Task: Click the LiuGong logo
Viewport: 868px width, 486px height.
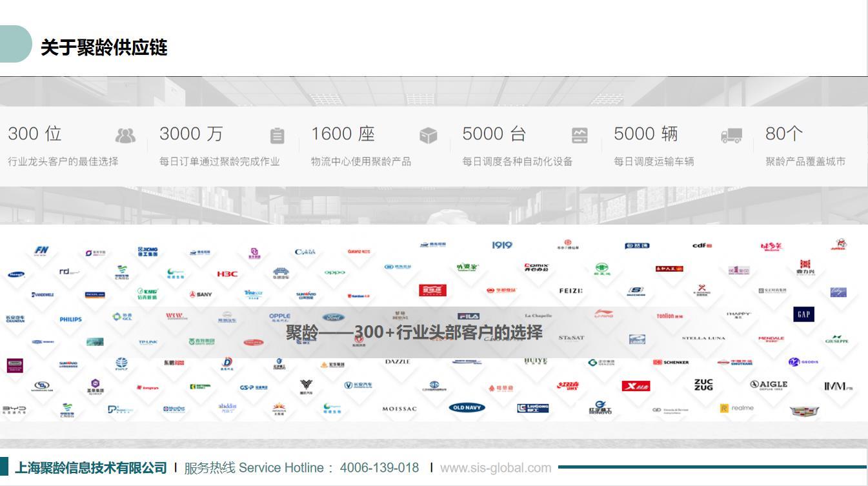Action: (533, 408)
